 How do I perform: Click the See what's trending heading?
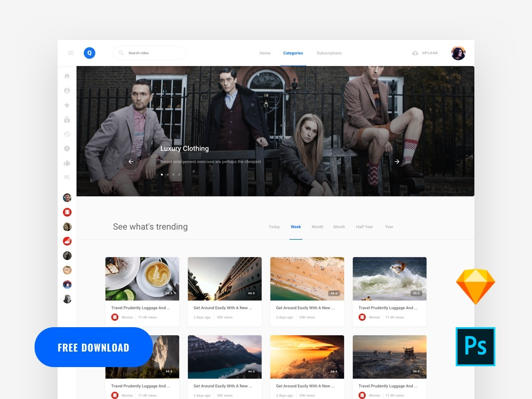pos(150,227)
